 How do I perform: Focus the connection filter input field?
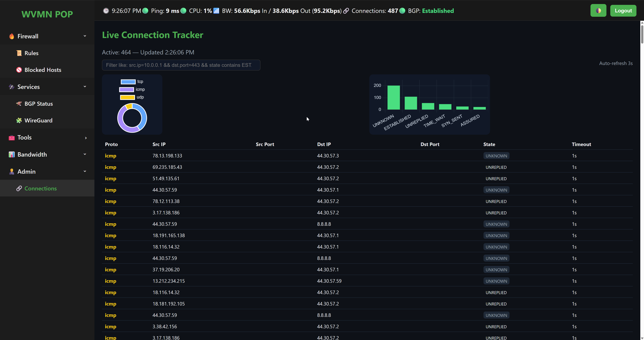click(x=181, y=65)
